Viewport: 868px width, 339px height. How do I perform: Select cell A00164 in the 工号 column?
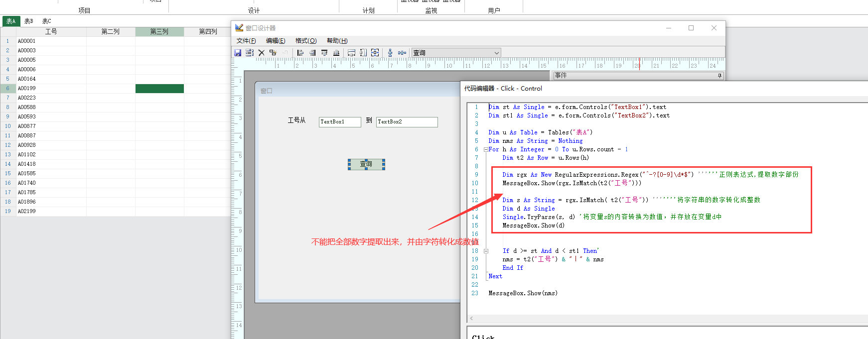click(51, 79)
